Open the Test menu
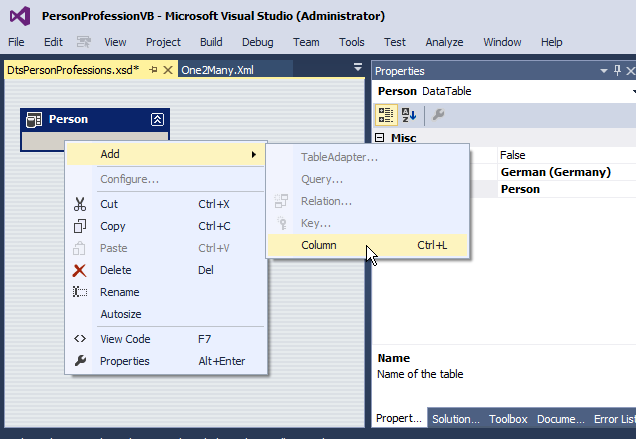The width and height of the screenshot is (636, 439). click(395, 42)
